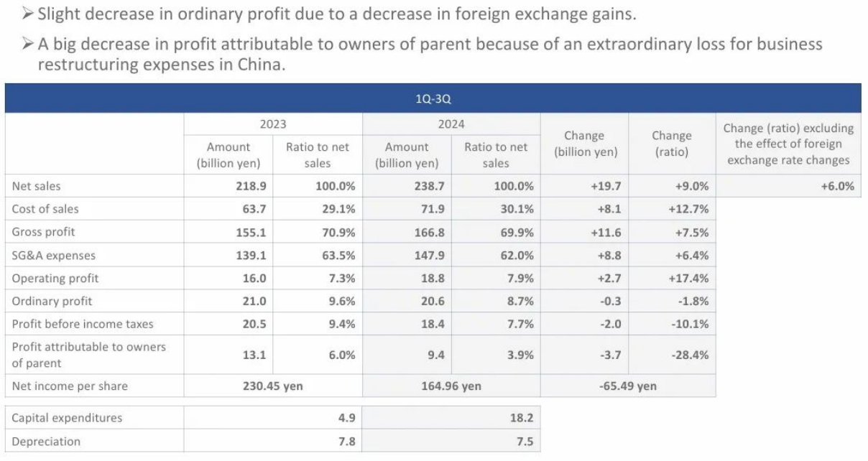The width and height of the screenshot is (868, 461).
Task: Click the Ordinary profit row label
Action: tap(52, 301)
